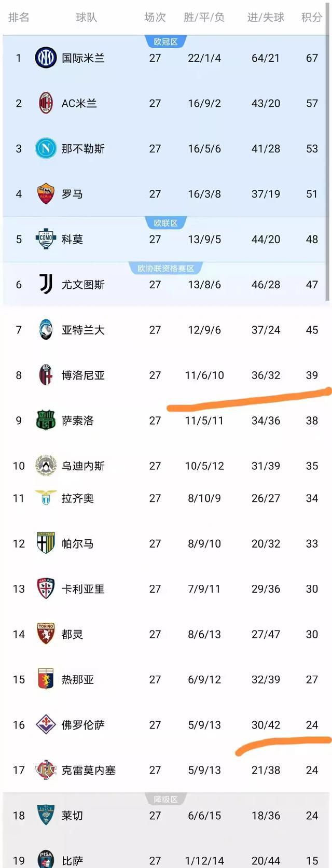Image resolution: width=332 pixels, height=868 pixels.
Task: Click the Napoli club logo
Action: [x=46, y=149]
